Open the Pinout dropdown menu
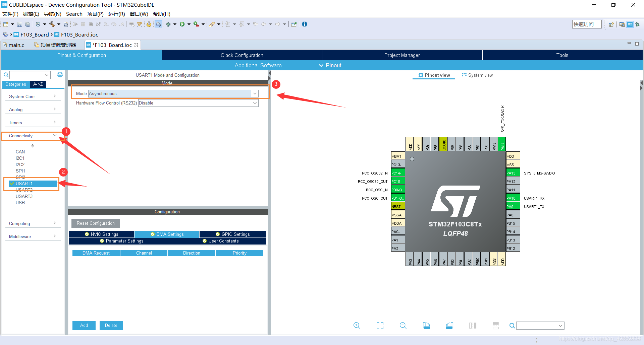 [330, 65]
